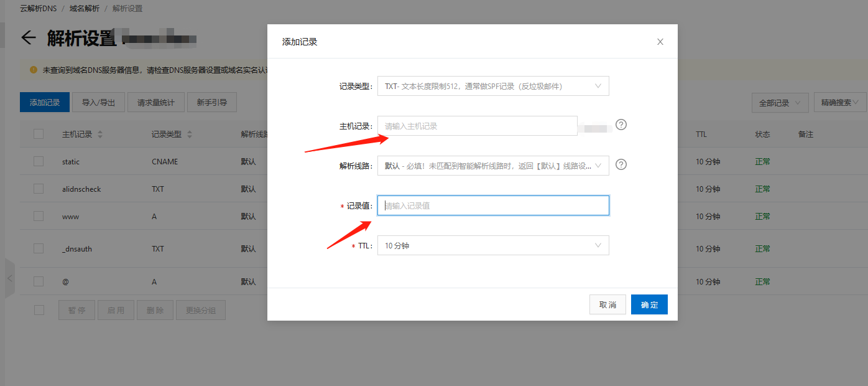This screenshot has width=868, height=386.
Task: Toggle the select-all checkbox in table header
Action: (39, 134)
